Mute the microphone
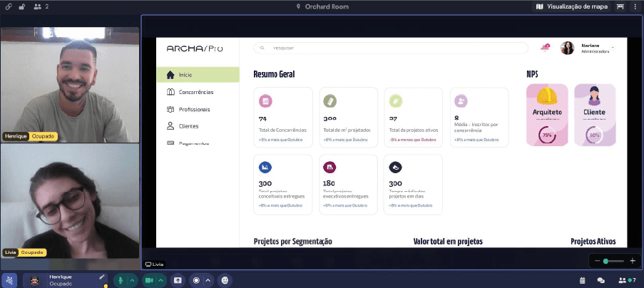Screen dimensions: 644x288 pos(121,281)
